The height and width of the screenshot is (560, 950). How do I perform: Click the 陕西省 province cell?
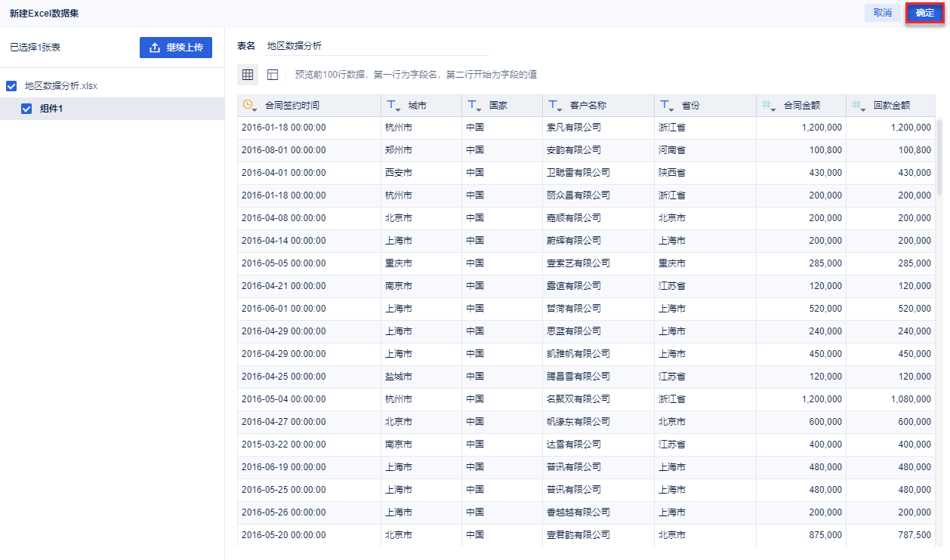click(705, 173)
